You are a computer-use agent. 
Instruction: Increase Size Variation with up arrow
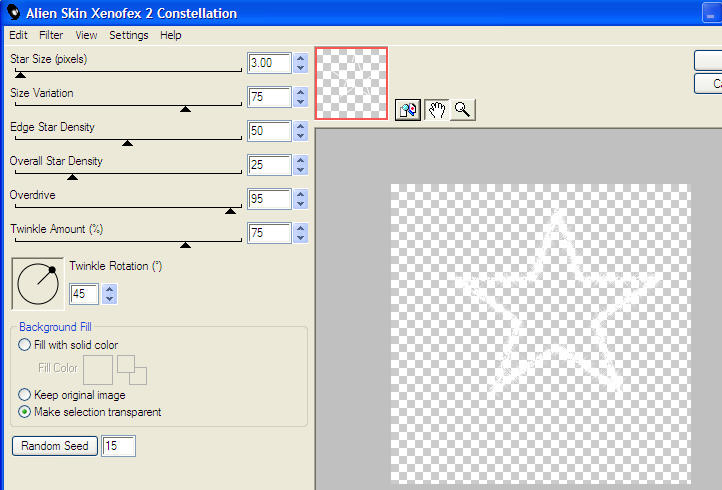[301, 92]
